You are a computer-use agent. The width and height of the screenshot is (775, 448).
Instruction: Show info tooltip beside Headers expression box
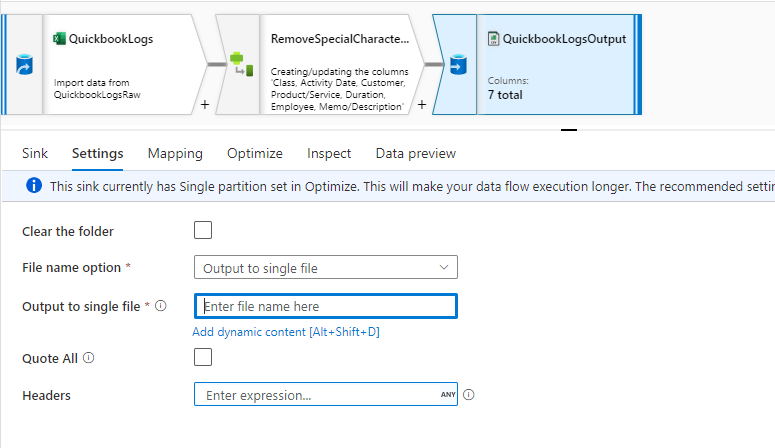[469, 395]
